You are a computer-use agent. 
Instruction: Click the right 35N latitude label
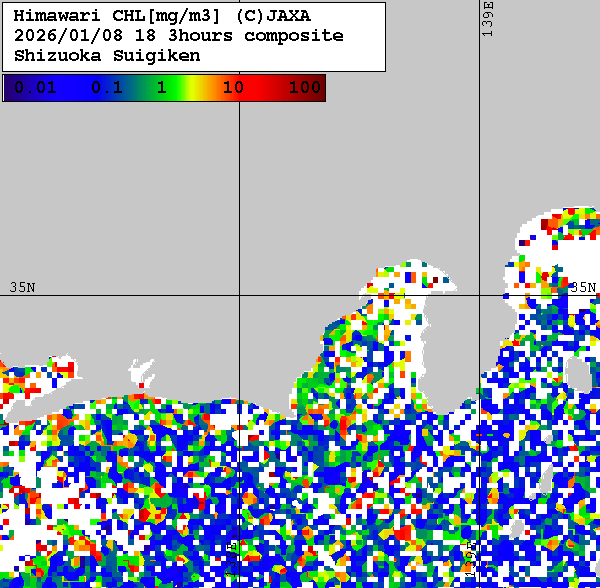tap(583, 288)
